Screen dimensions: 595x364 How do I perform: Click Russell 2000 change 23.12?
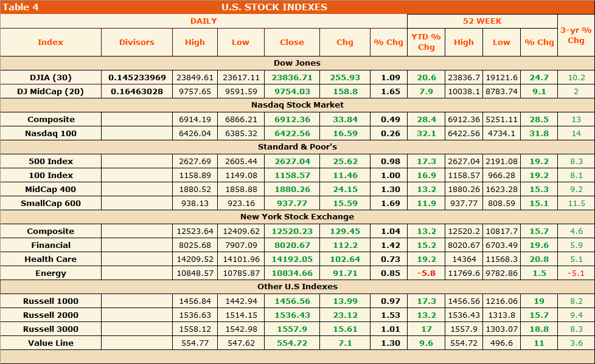click(345, 315)
